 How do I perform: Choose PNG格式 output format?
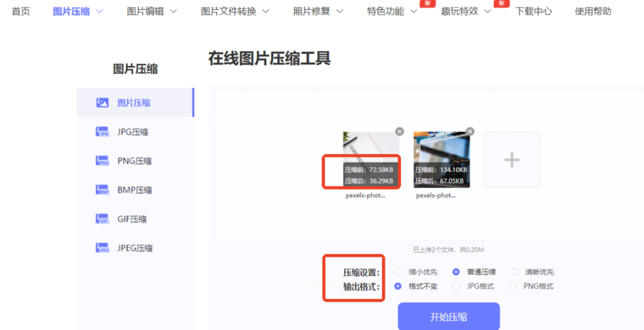[x=513, y=286]
